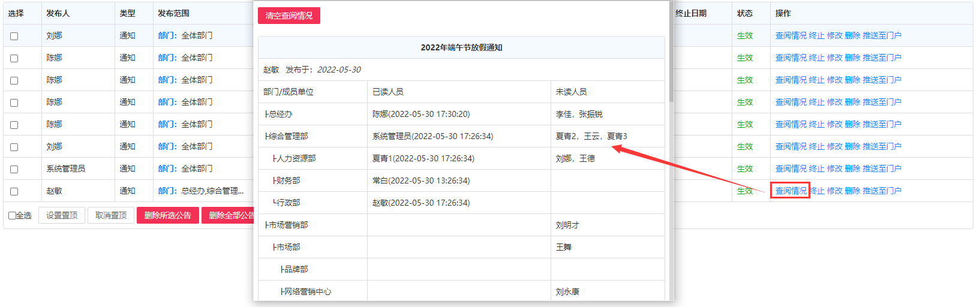Open 查阅情况 link in 赵敏's row

(790, 191)
